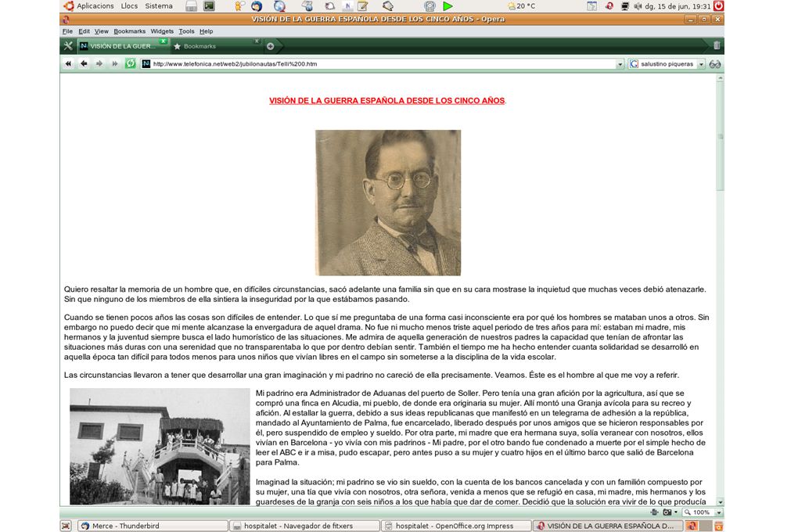Viewport: 798px width, 532px height.
Task: Open the Tools menu
Action: coord(186,31)
